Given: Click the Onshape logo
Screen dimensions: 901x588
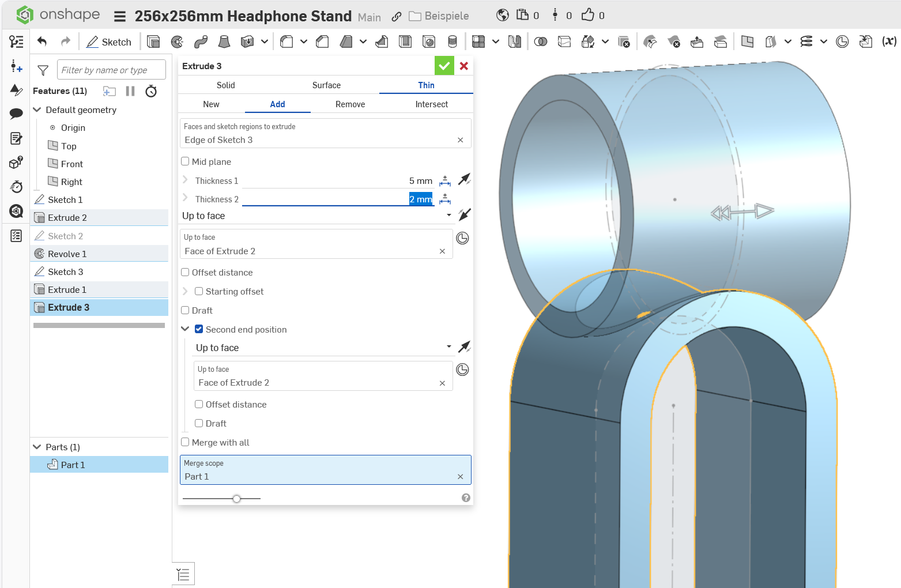Looking at the screenshot, I should (x=57, y=15).
